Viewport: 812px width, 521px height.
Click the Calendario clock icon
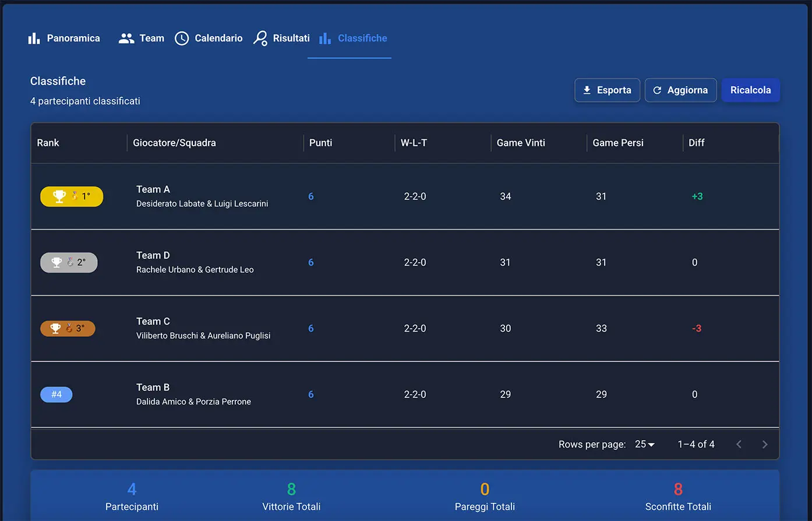coord(182,38)
